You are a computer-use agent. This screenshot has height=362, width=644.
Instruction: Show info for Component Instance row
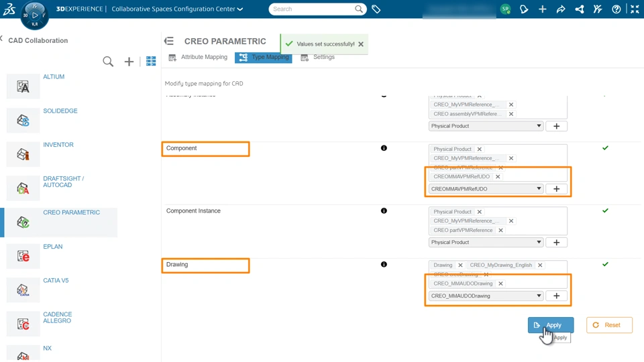point(384,210)
